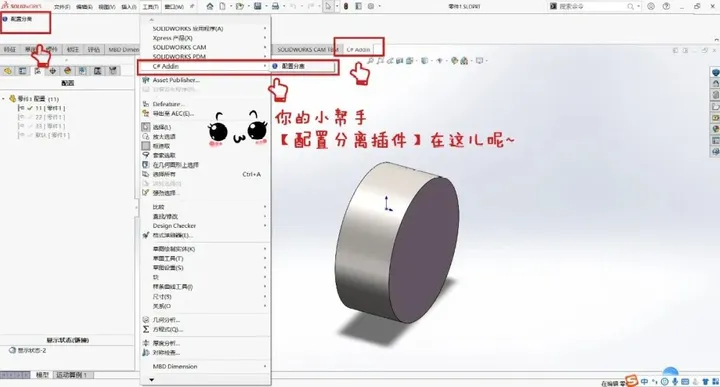Screen dimensions: 720x387
Task: Open the PropertyManager tab icon
Action: click(x=22, y=71)
